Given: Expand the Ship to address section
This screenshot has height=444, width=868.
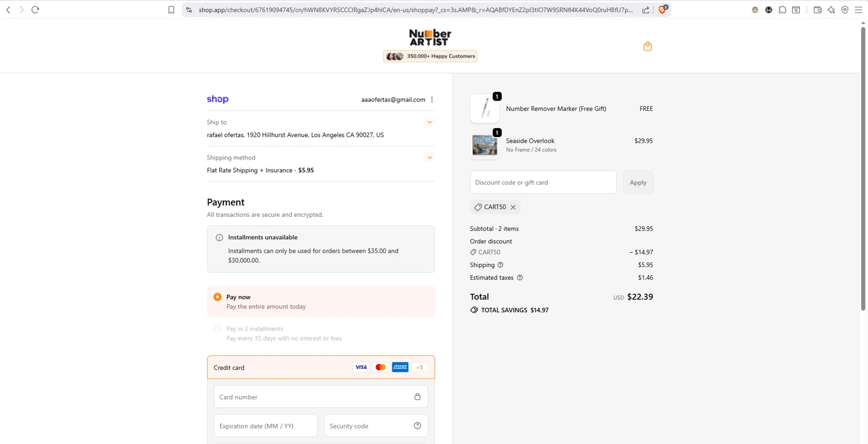Looking at the screenshot, I should (429, 122).
